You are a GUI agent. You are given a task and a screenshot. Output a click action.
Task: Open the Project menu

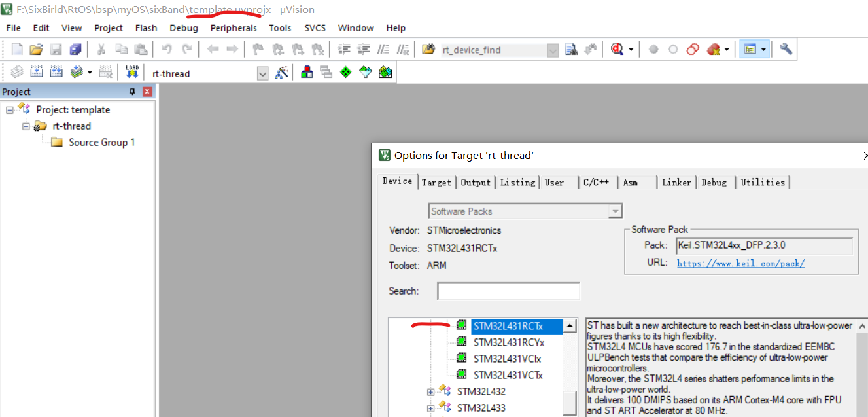click(x=109, y=28)
